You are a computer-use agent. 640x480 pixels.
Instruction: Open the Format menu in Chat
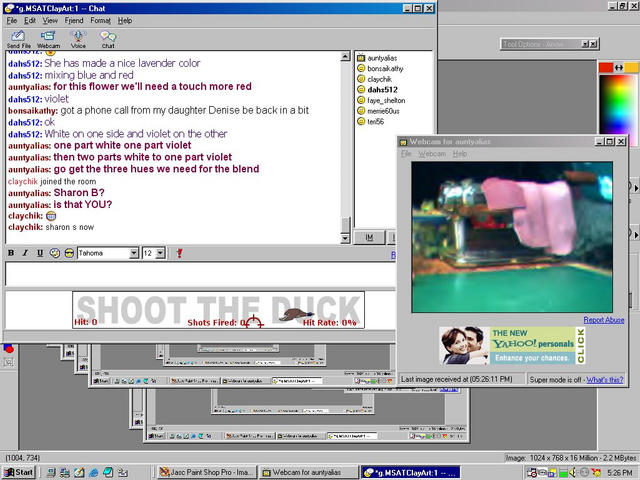[100, 20]
